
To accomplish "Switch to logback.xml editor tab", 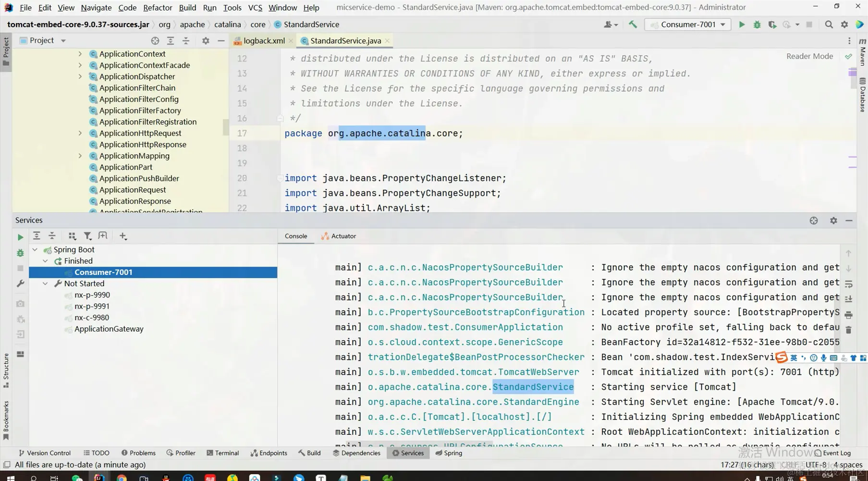I will tap(264, 41).
